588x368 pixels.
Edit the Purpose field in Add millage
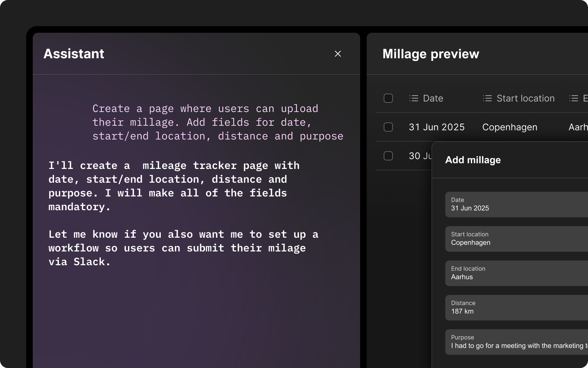pos(517,342)
